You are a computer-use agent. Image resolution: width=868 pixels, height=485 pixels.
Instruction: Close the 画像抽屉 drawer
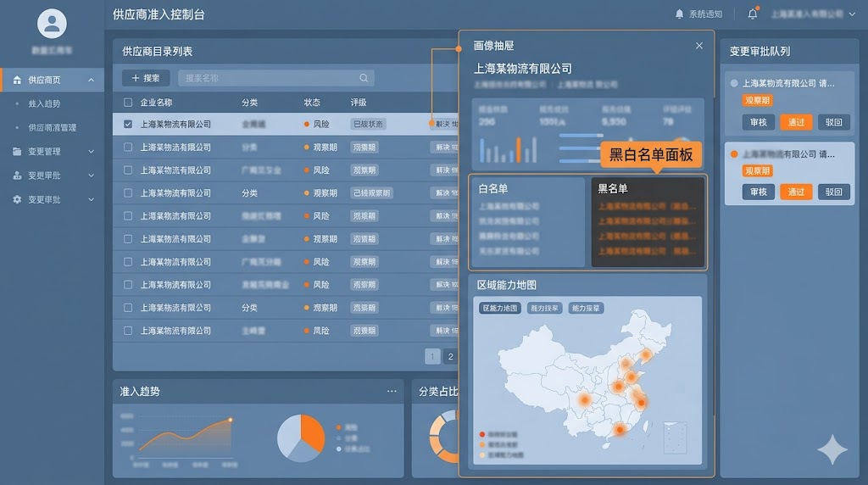[699, 46]
